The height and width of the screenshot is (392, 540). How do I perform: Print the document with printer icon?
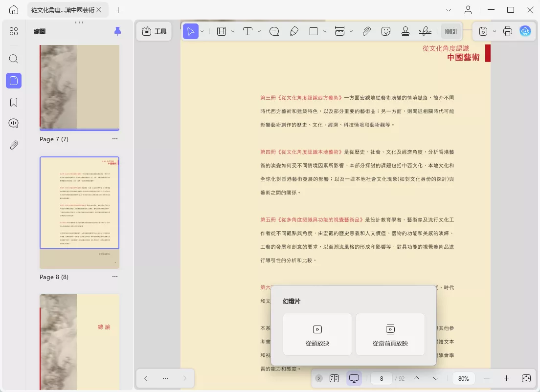click(508, 32)
